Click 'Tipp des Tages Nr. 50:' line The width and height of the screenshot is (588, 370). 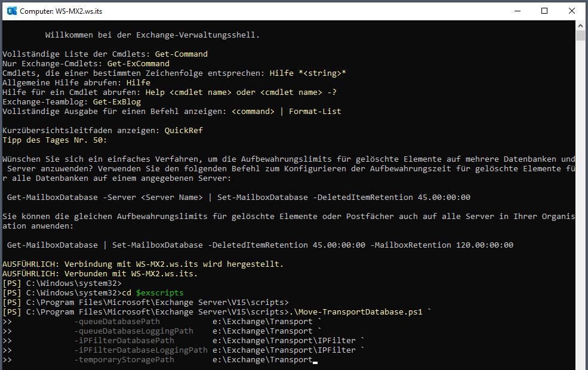tap(55, 140)
